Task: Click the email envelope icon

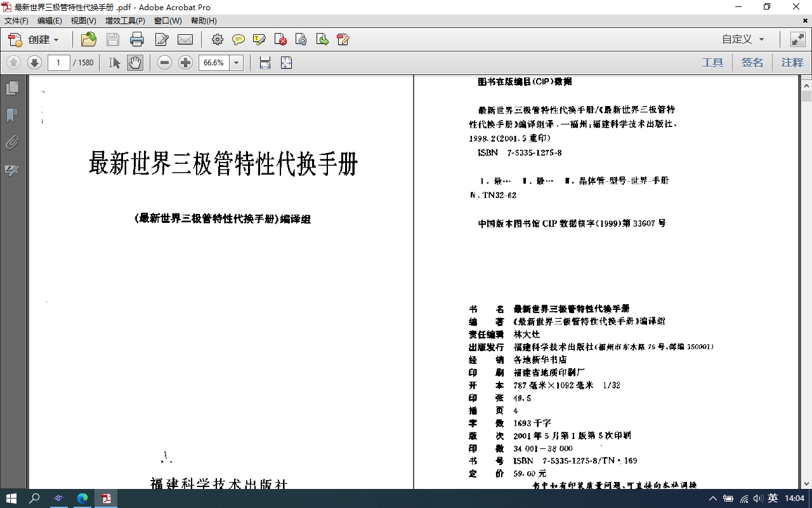Action: click(185, 39)
